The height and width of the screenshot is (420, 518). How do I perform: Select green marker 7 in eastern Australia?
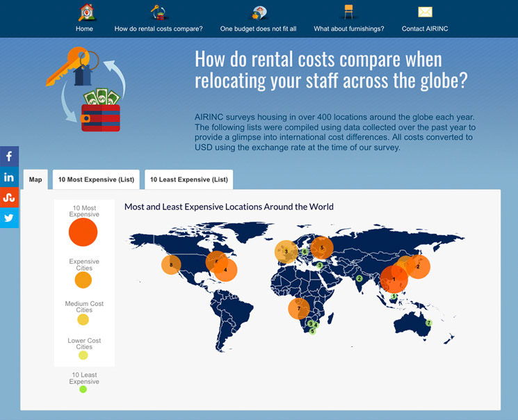[x=428, y=323]
